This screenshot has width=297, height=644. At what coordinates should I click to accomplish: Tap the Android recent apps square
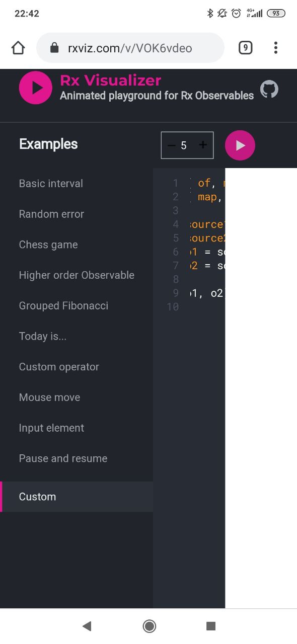[211, 626]
